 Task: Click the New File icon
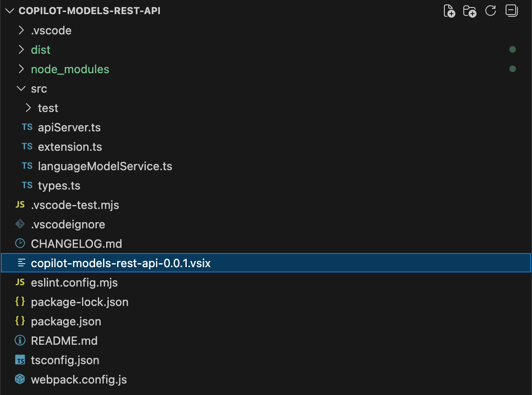click(x=449, y=11)
